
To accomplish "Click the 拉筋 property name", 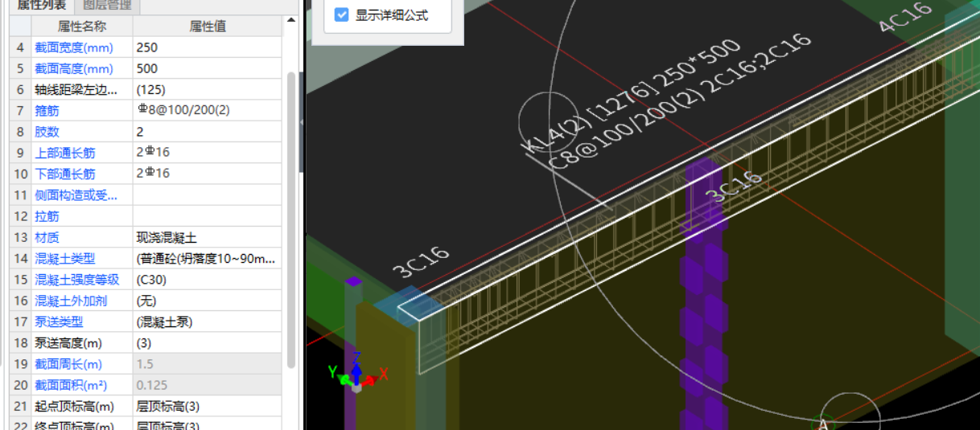I will coord(47,216).
